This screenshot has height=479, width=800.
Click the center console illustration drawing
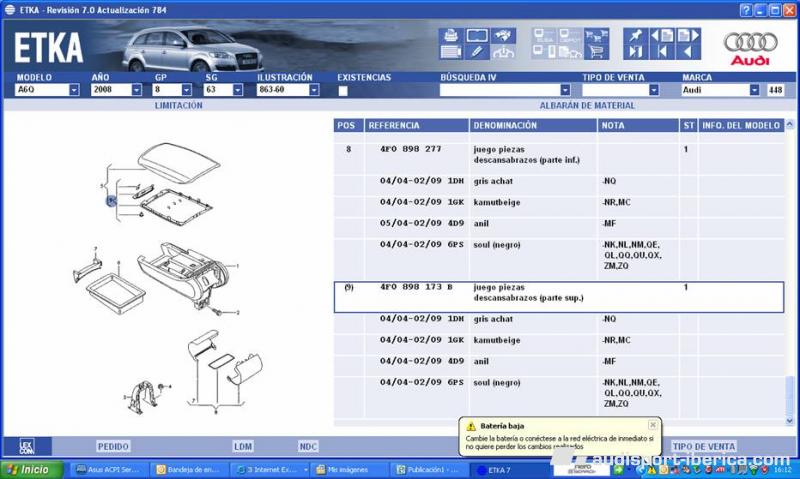point(182,276)
